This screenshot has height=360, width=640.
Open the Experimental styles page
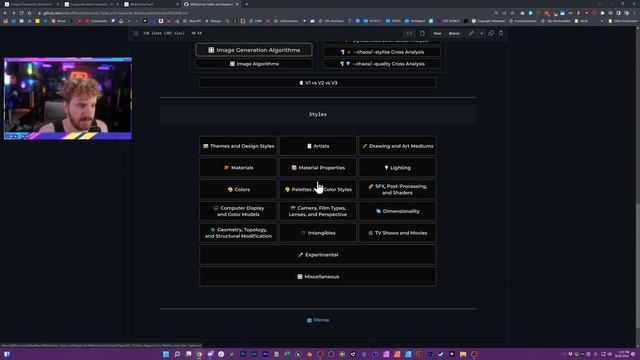(x=318, y=255)
